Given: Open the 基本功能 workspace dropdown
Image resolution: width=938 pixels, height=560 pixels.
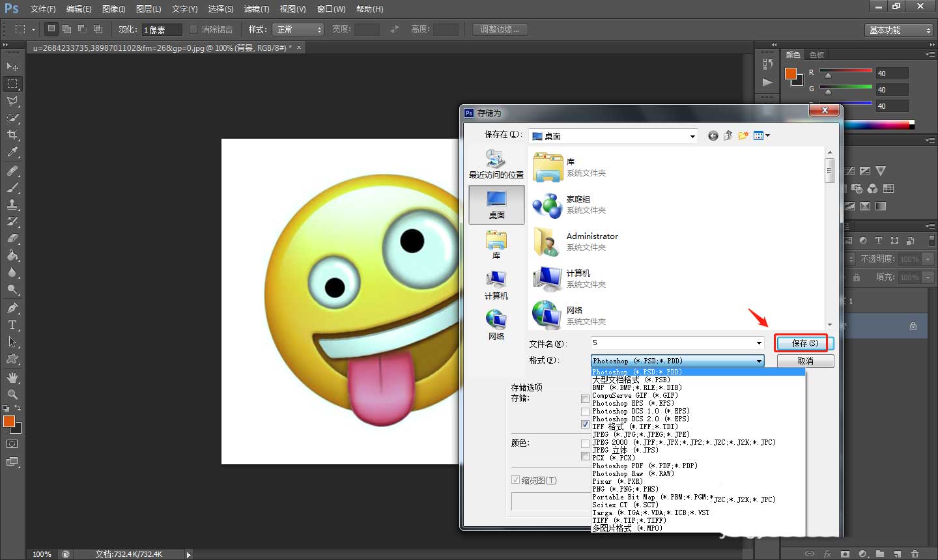Looking at the screenshot, I should pyautogui.click(x=900, y=30).
